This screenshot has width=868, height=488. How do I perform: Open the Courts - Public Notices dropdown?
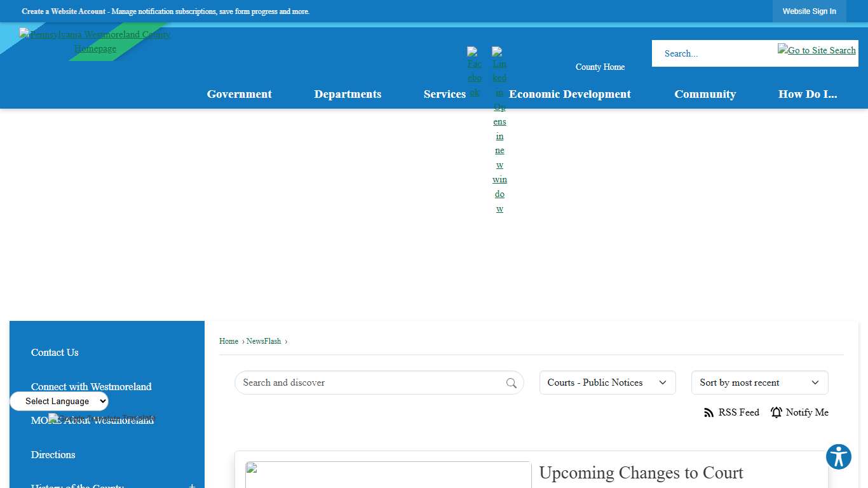coord(607,383)
